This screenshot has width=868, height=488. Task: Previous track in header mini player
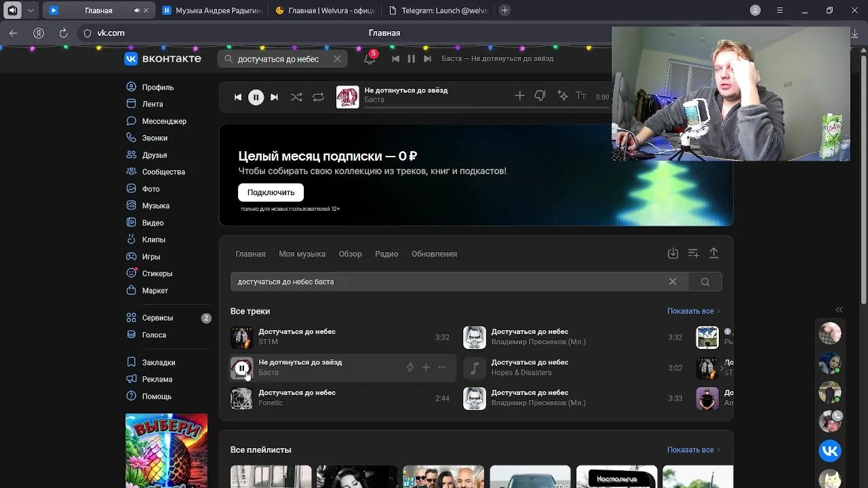[395, 59]
